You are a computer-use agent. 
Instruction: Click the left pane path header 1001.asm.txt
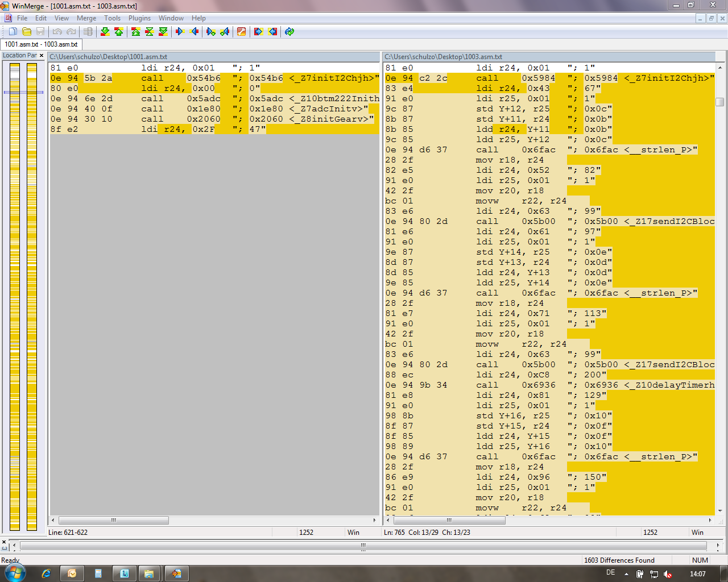pos(214,57)
